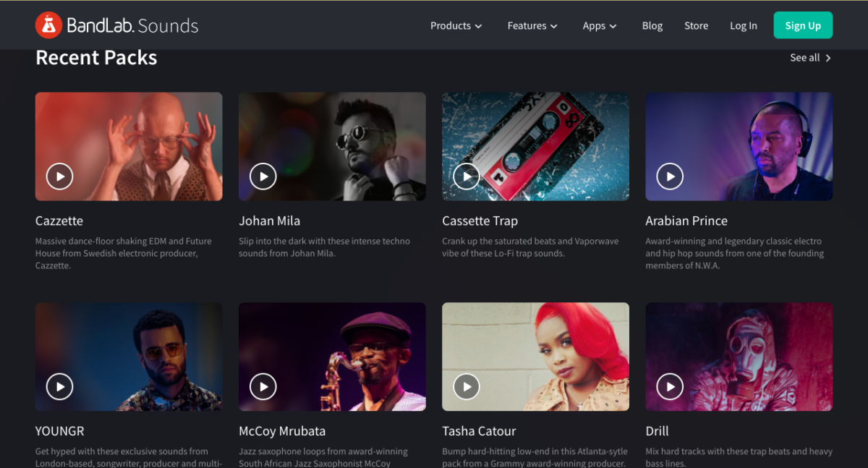The height and width of the screenshot is (468, 868).
Task: Open the Store page
Action: point(696,25)
